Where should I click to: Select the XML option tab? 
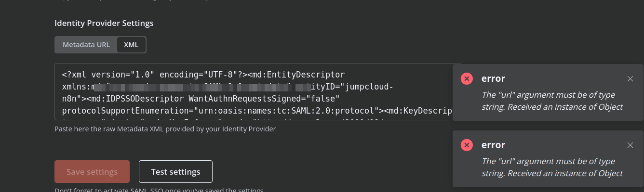tap(131, 45)
